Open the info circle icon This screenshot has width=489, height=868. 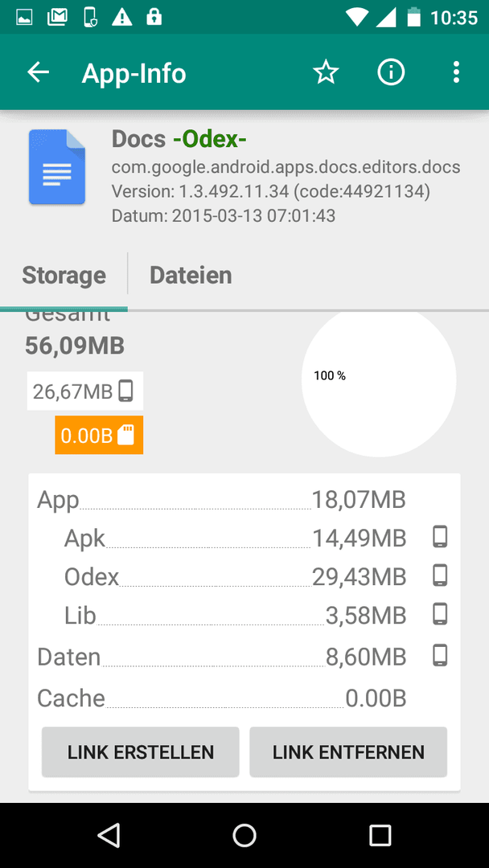pos(391,72)
